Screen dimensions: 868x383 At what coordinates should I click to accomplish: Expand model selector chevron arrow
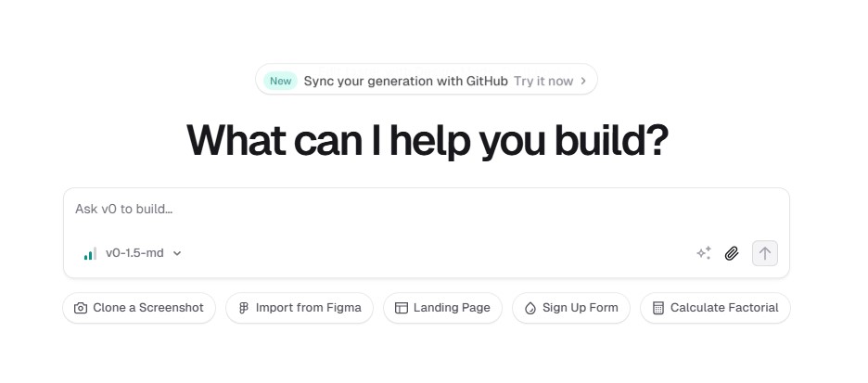click(x=177, y=253)
